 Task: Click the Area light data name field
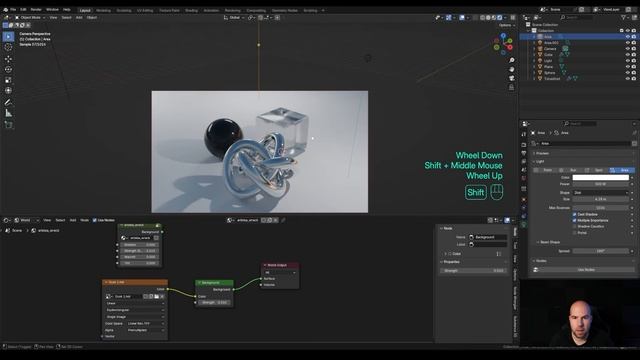click(x=584, y=144)
